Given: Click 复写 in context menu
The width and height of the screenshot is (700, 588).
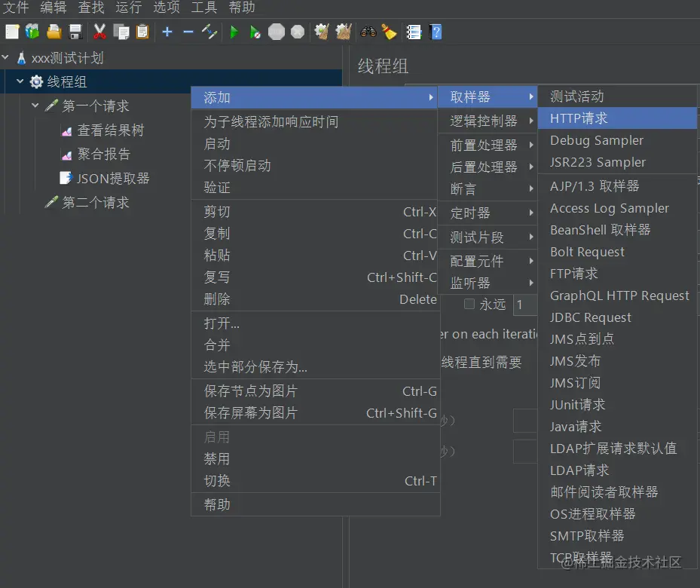Looking at the screenshot, I should [x=315, y=277].
